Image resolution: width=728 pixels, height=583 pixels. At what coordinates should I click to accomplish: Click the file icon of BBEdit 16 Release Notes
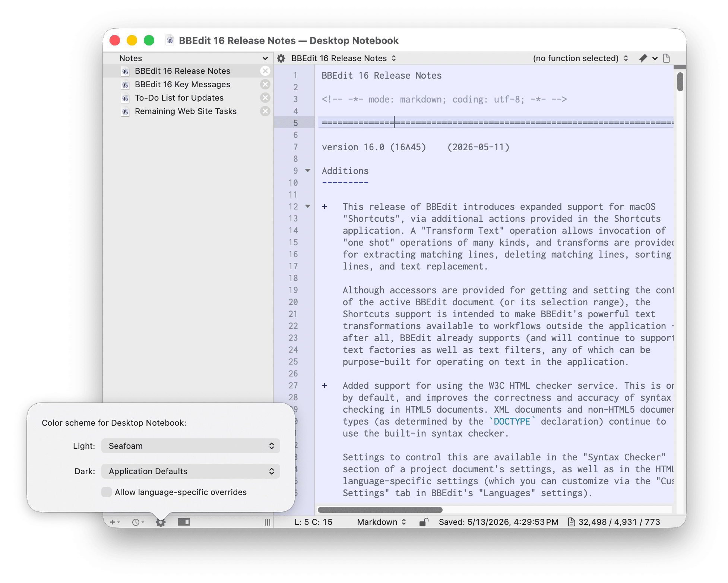pos(126,71)
